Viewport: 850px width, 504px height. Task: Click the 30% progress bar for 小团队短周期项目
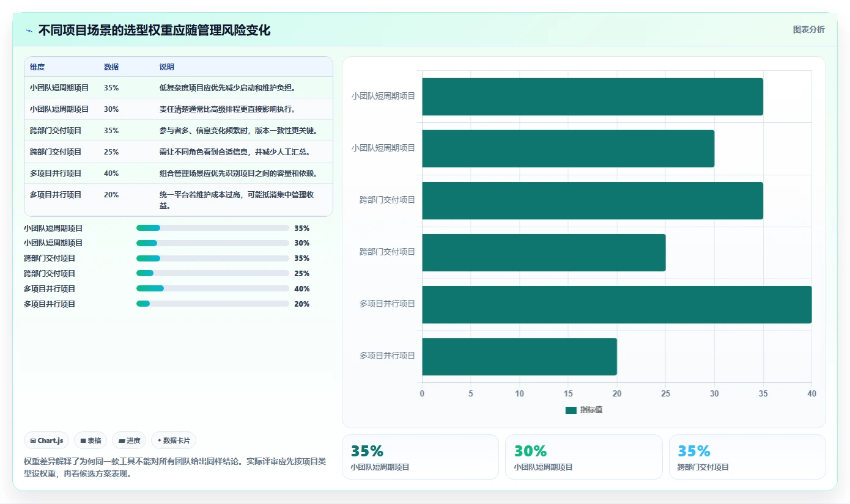click(x=213, y=243)
